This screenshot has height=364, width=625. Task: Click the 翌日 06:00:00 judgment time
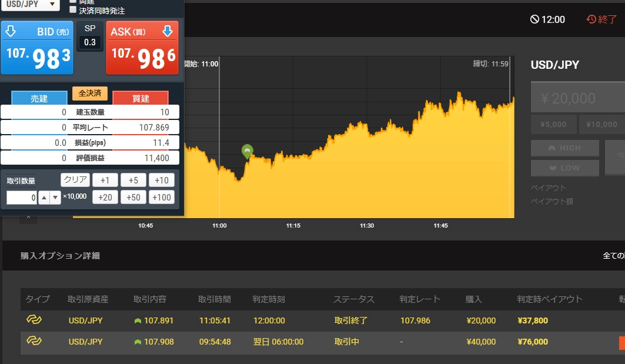click(278, 342)
